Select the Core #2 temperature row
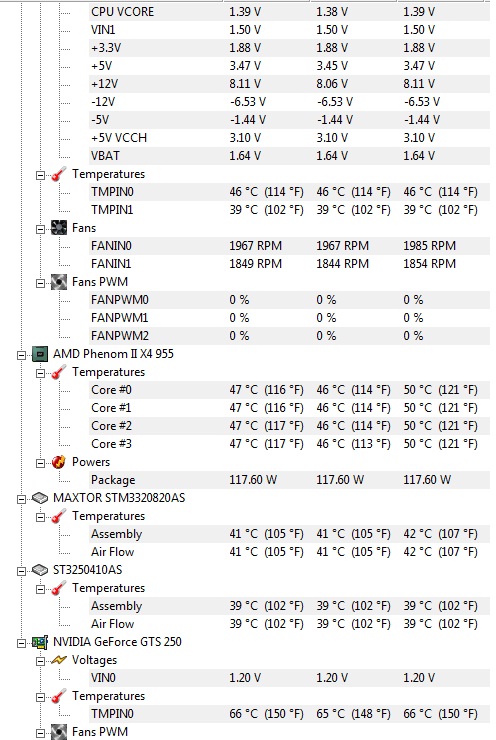The height and width of the screenshot is (740, 496). tap(289, 426)
